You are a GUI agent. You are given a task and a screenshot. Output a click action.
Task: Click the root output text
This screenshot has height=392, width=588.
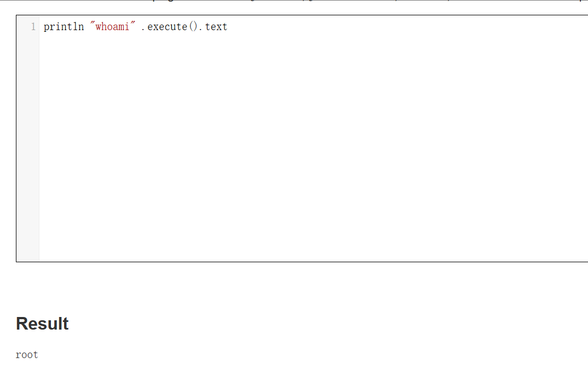tap(27, 355)
